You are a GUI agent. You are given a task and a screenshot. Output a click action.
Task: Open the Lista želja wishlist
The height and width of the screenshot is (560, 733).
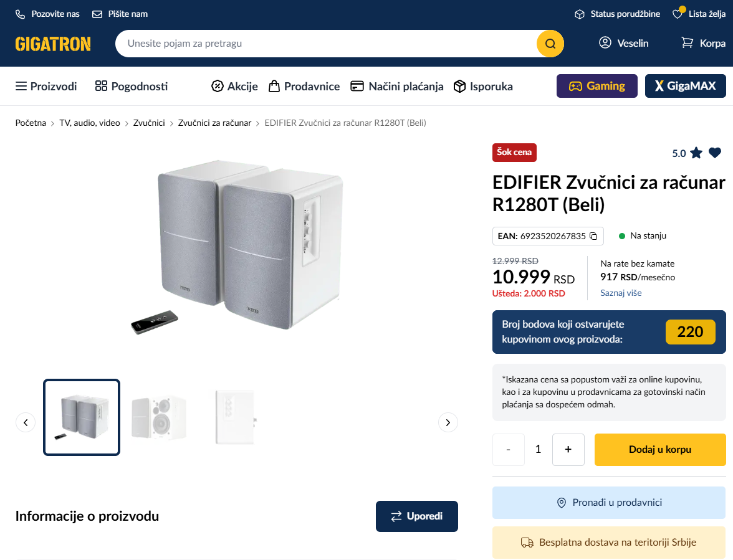click(699, 14)
